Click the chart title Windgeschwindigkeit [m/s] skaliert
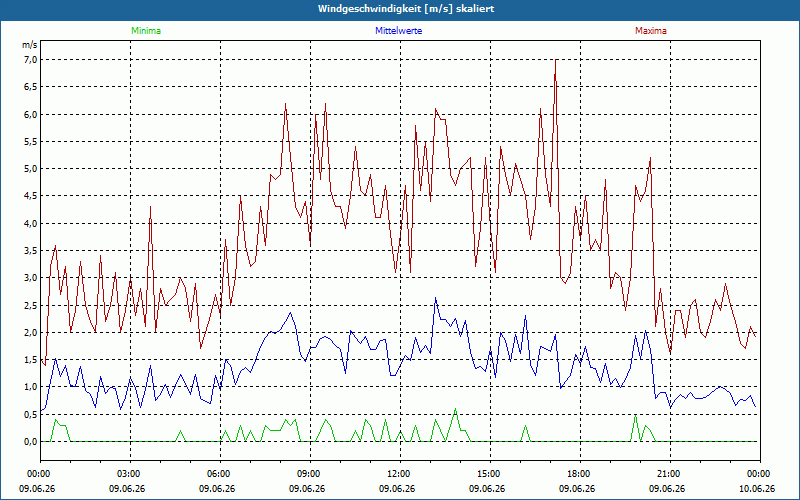This screenshot has width=800, height=500. 406,9
